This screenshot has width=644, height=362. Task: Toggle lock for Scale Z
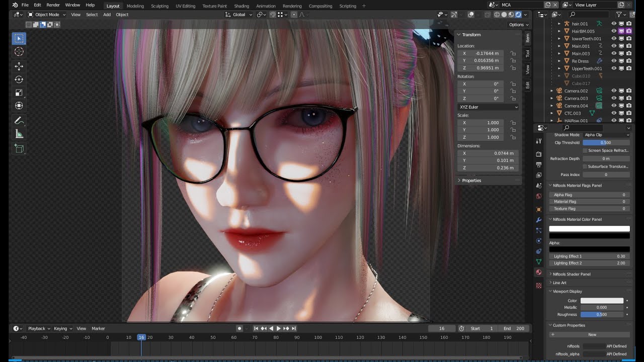(x=513, y=137)
